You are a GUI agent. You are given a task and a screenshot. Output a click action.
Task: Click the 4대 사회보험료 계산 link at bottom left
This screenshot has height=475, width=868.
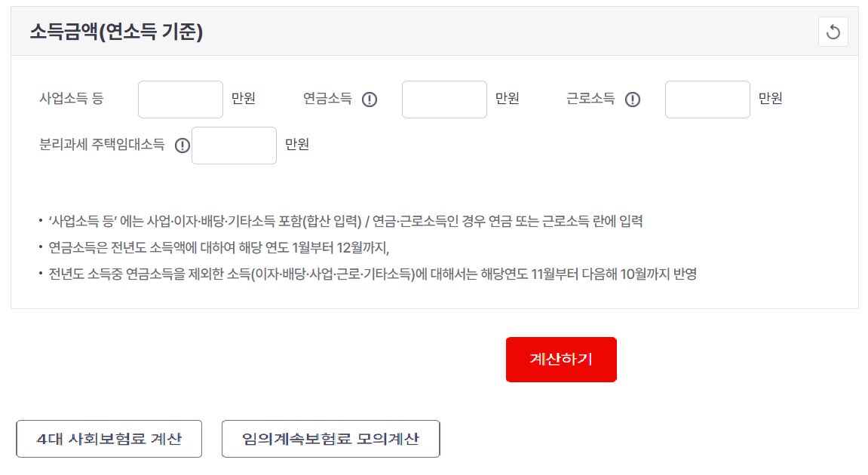click(x=109, y=439)
